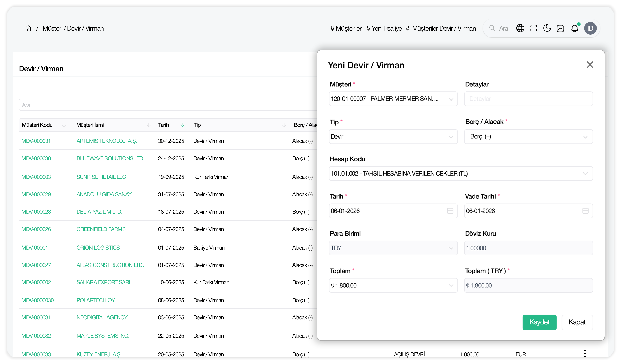This screenshot has width=621, height=364.
Task: Open the language globe icon
Action: [520, 28]
